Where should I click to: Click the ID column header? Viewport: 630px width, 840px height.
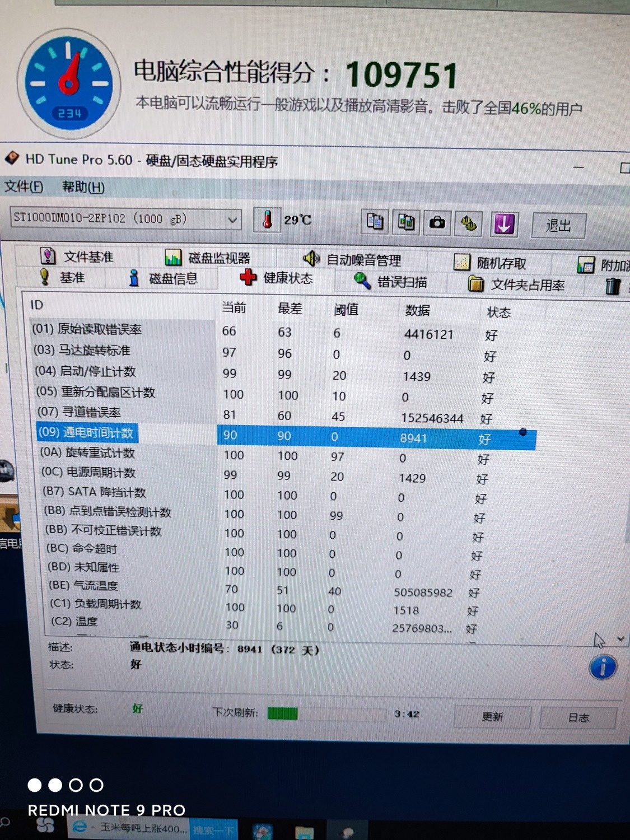click(36, 305)
